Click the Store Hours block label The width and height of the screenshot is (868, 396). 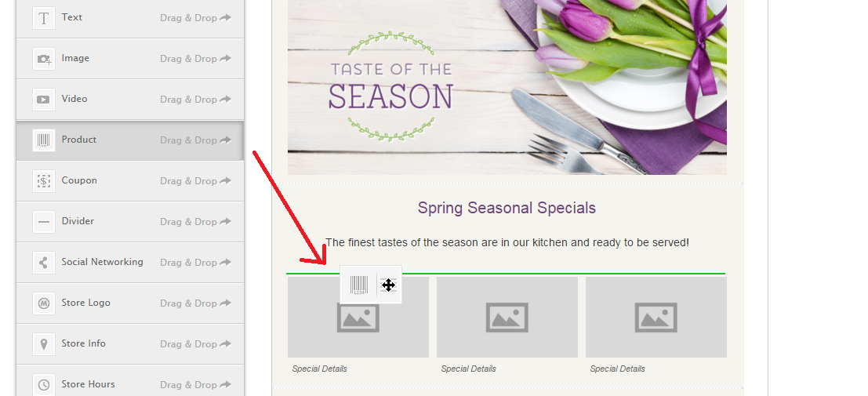tap(88, 383)
